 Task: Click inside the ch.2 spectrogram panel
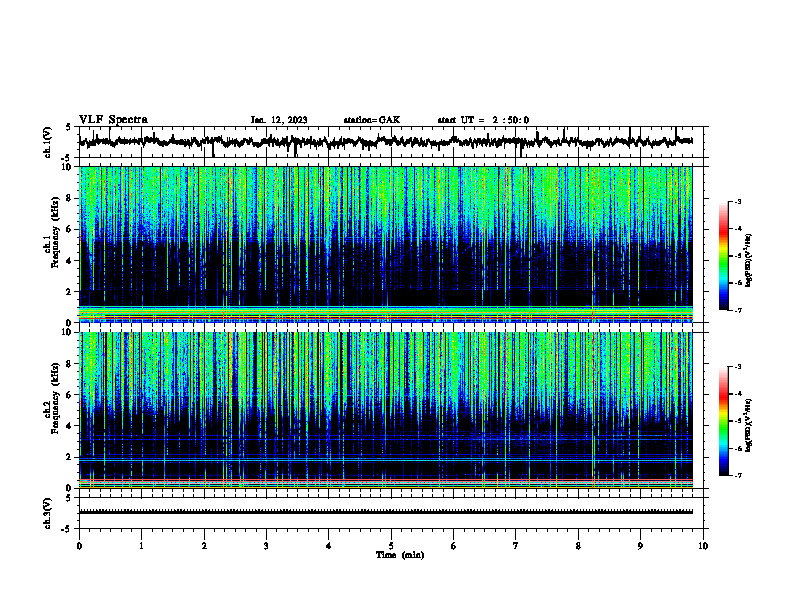pyautogui.click(x=385, y=410)
